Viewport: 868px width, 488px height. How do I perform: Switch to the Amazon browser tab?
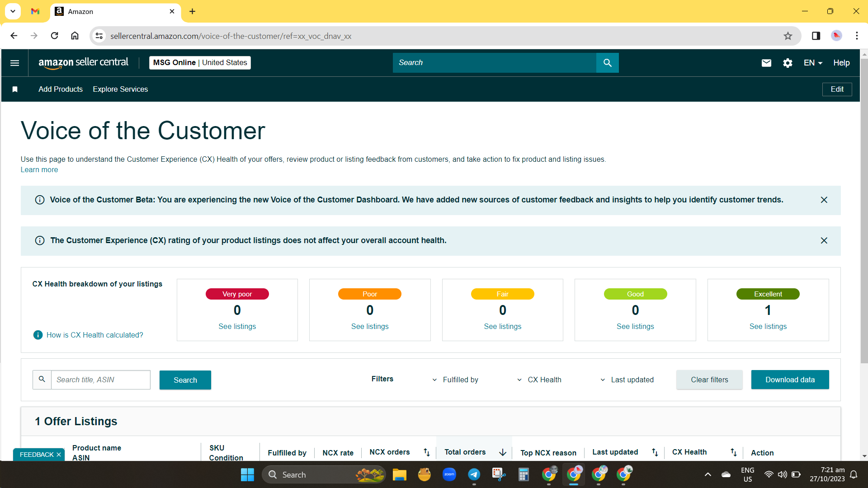115,11
